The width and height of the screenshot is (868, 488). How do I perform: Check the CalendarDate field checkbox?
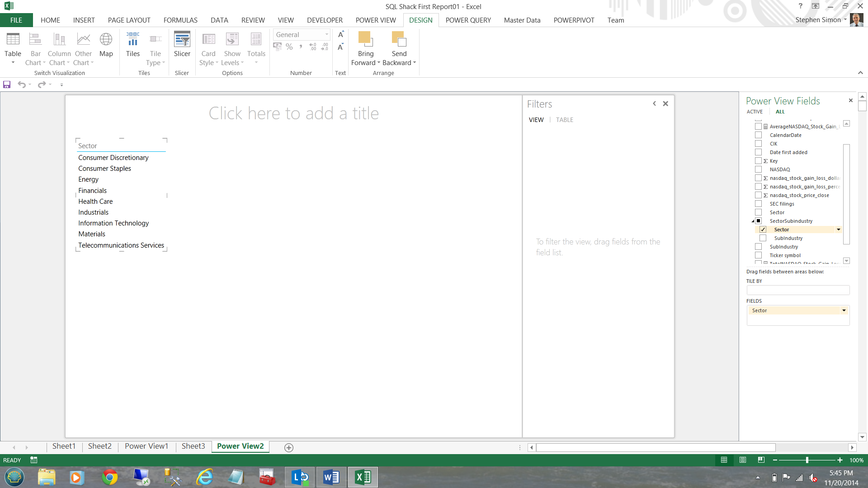click(x=758, y=135)
